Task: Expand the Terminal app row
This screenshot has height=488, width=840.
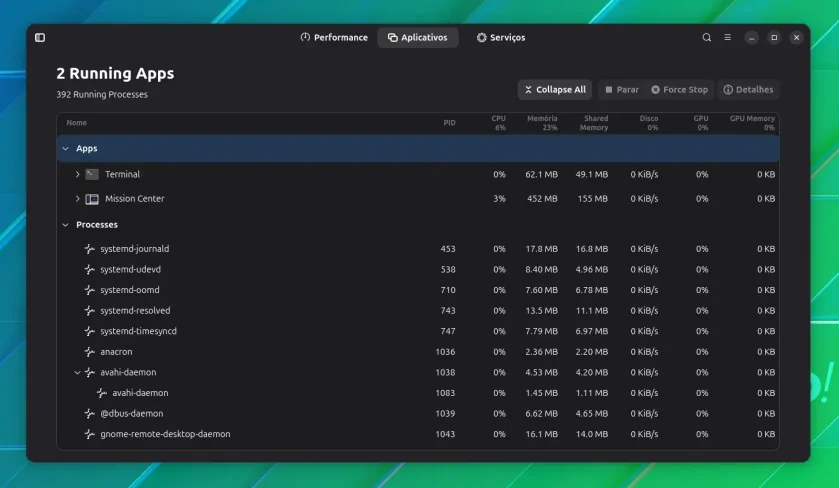Action: (x=77, y=174)
